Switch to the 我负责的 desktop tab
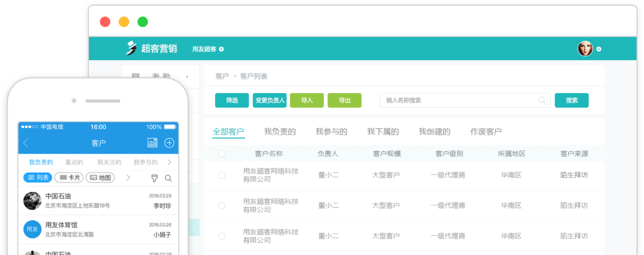The width and height of the screenshot is (644, 255). click(280, 132)
